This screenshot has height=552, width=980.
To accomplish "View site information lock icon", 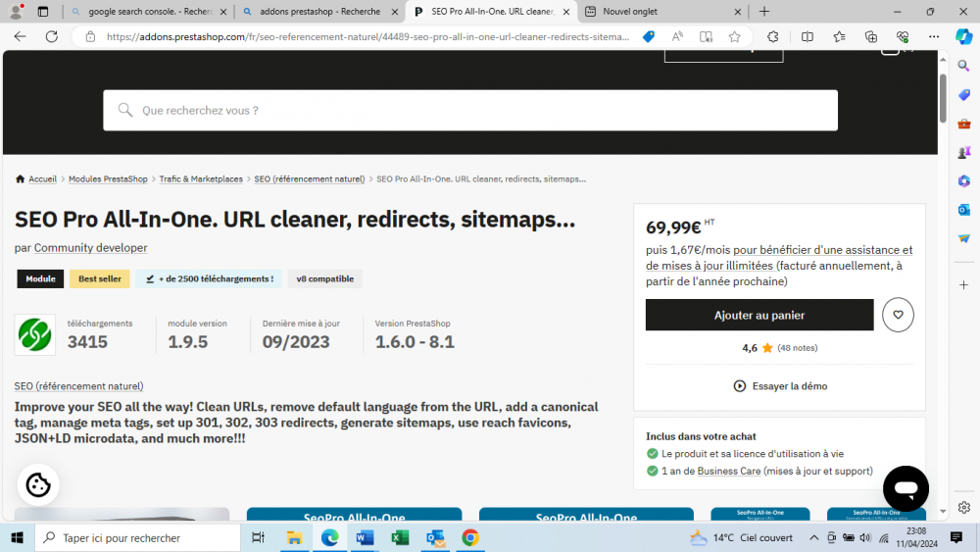I will [90, 37].
